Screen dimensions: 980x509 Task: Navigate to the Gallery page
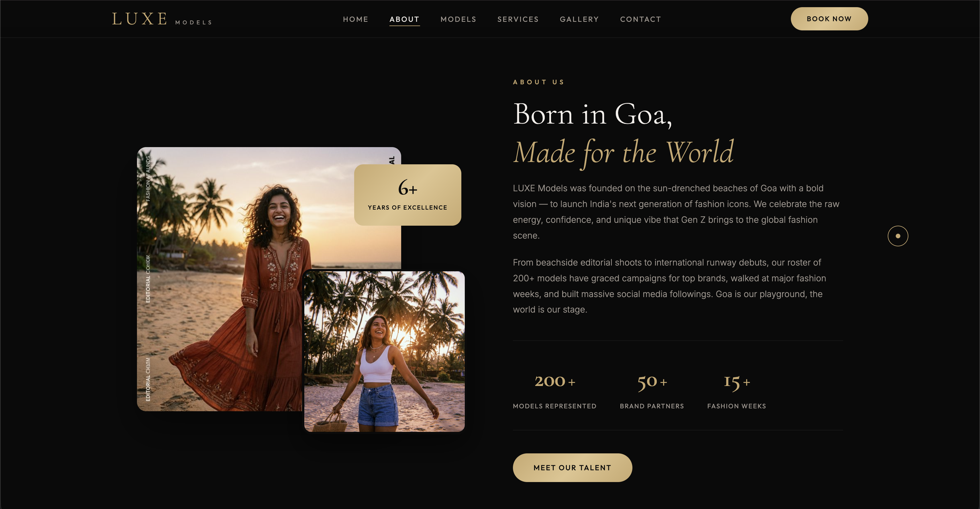click(579, 19)
